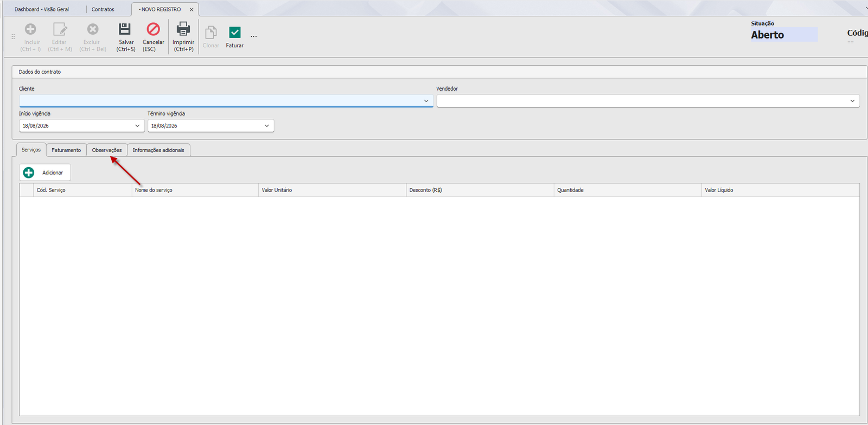Go to the Contratos tab
Screen dimensions: 868x425
103,9
